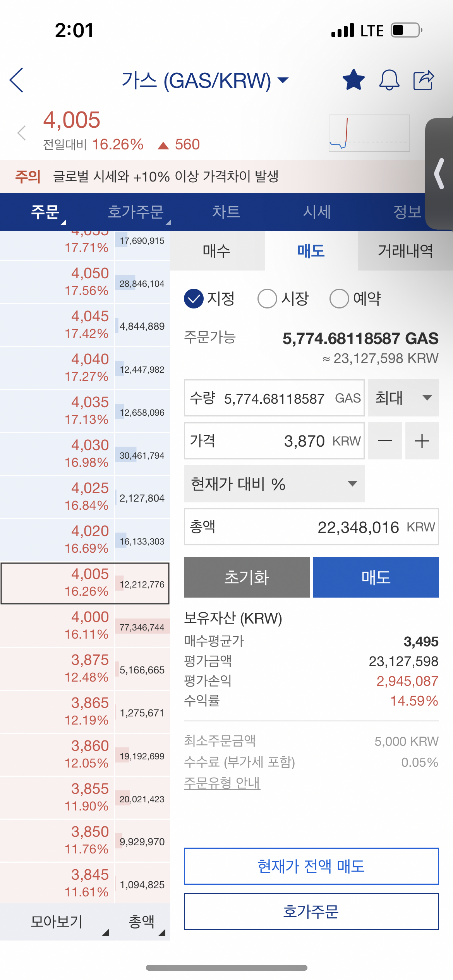This screenshot has width=453, height=980.
Task: Open the mini price chart thumbnail
Action: pos(369,133)
